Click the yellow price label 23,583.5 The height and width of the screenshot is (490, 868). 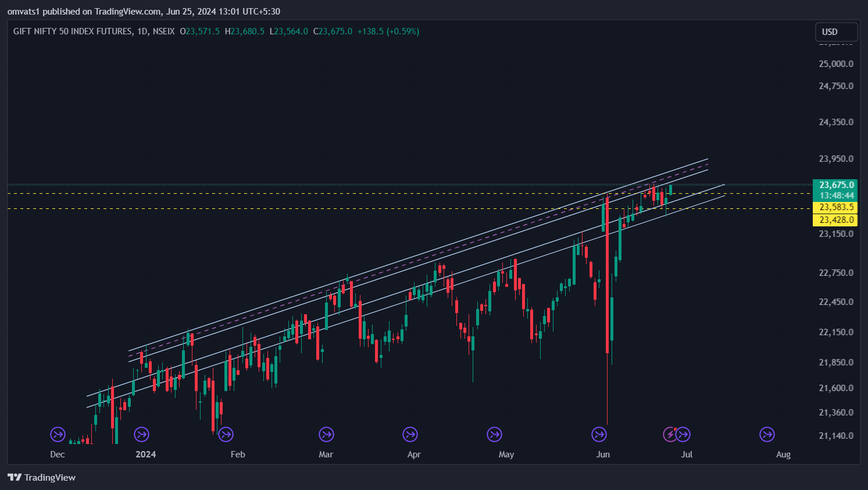coord(835,207)
